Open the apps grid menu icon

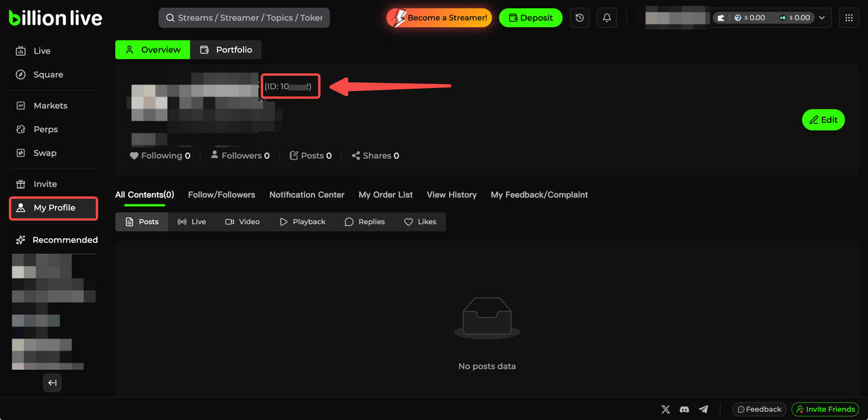coord(848,18)
